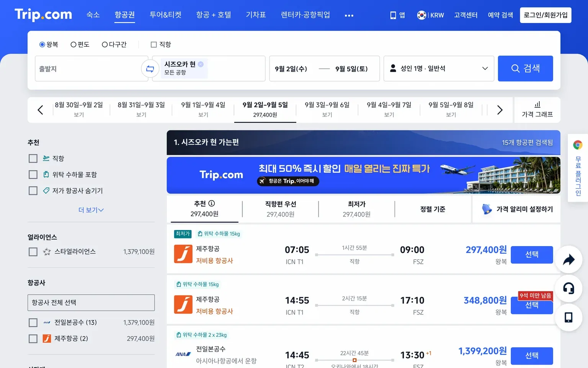Viewport: 588px width, 368px height.
Task: Click 로그인/회원가입 button
Action: point(546,15)
